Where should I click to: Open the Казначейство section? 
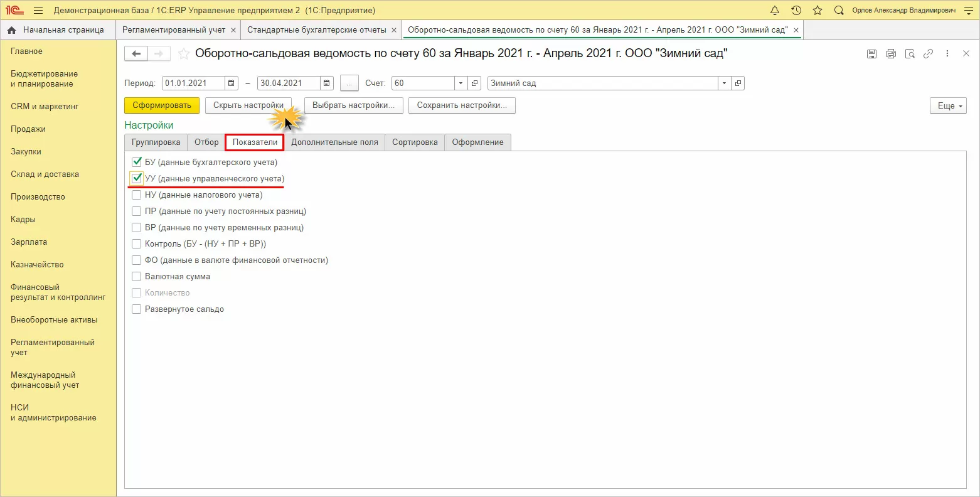coord(37,265)
